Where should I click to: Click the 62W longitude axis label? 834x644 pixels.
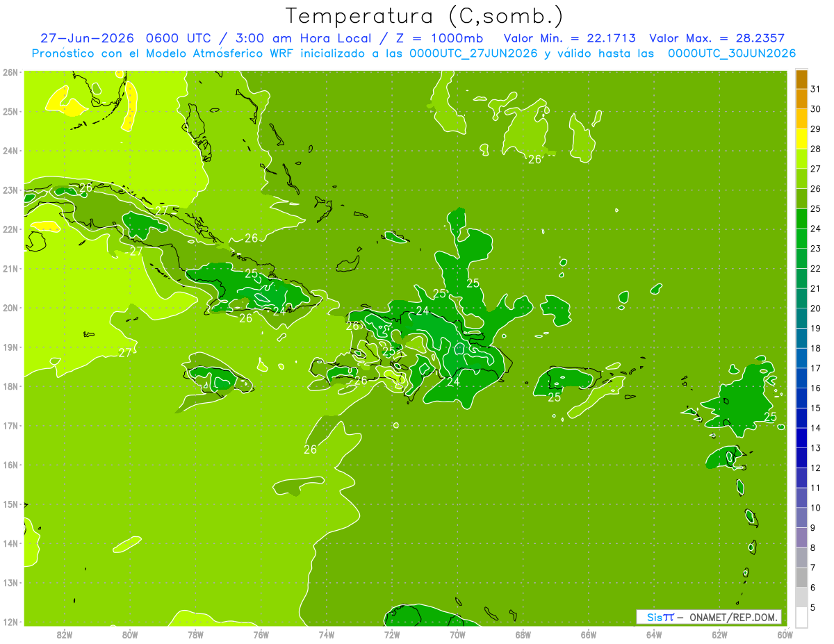(x=719, y=635)
